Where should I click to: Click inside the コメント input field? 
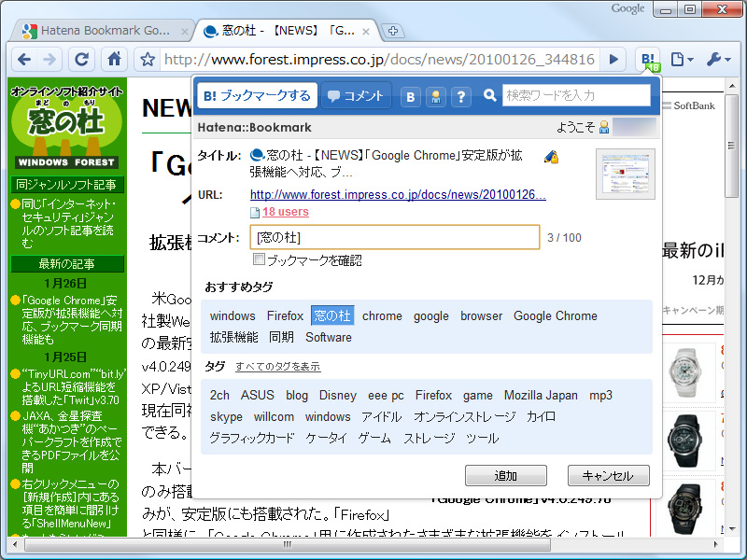tap(392, 237)
